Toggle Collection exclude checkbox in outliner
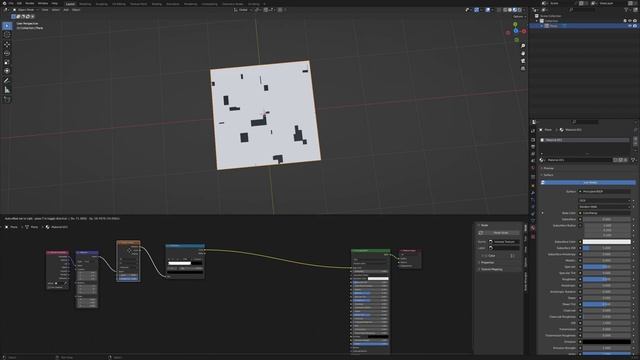Viewport: 640px width, 360px height. [625, 21]
